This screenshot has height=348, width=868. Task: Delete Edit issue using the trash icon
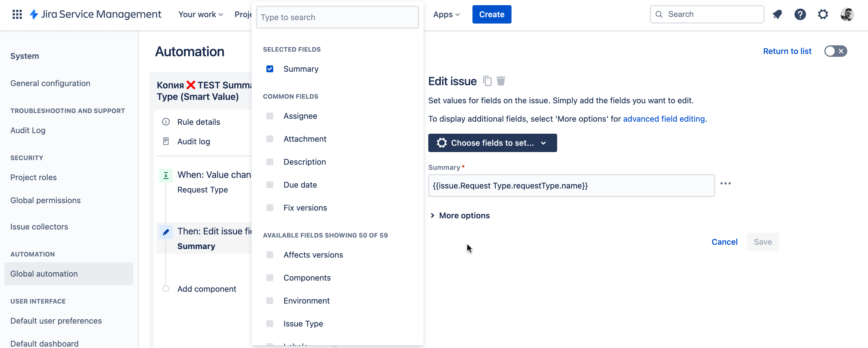[x=501, y=81]
